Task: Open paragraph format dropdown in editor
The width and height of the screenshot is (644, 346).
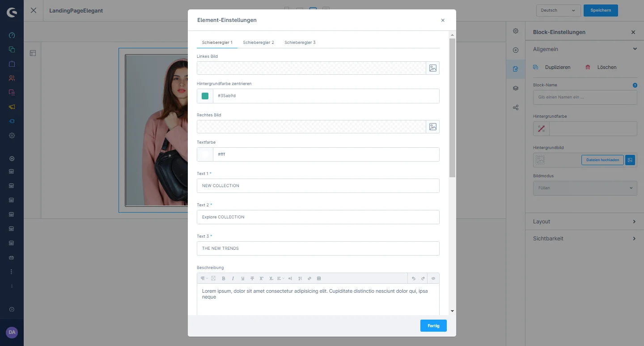Action: click(x=204, y=278)
